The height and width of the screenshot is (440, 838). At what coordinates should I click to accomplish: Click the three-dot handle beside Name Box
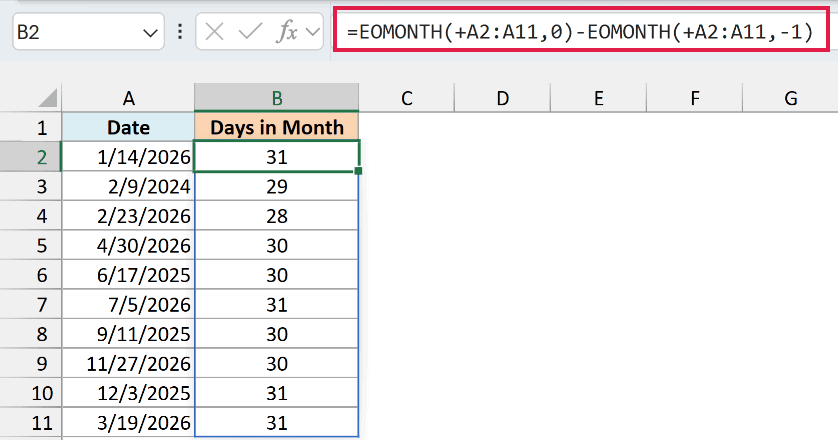(180, 32)
